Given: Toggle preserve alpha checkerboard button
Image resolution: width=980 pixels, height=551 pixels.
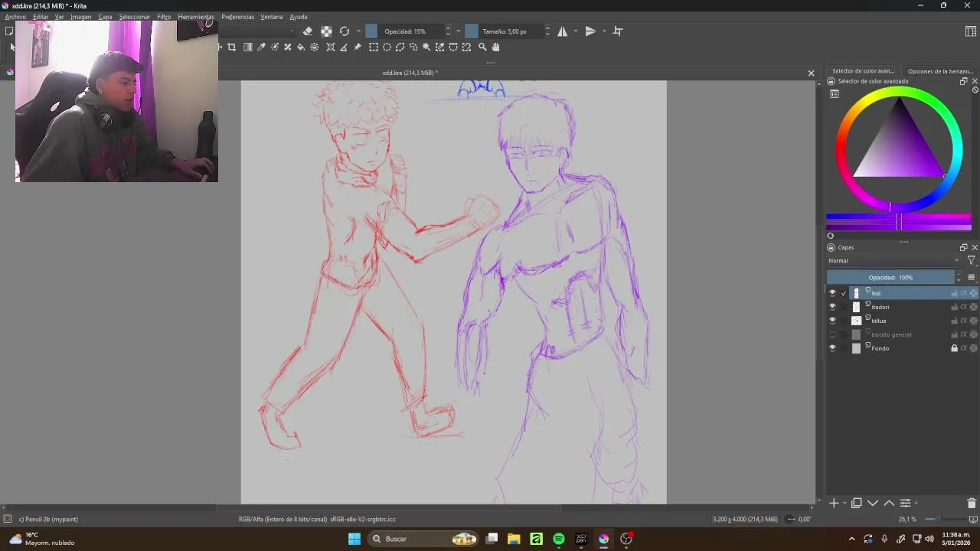Looking at the screenshot, I should [326, 31].
